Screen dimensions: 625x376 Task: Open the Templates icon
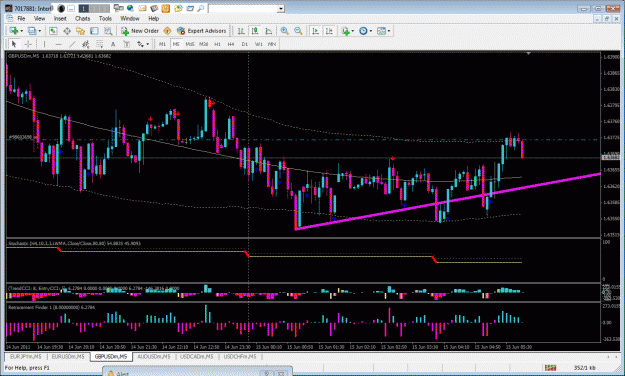click(381, 31)
